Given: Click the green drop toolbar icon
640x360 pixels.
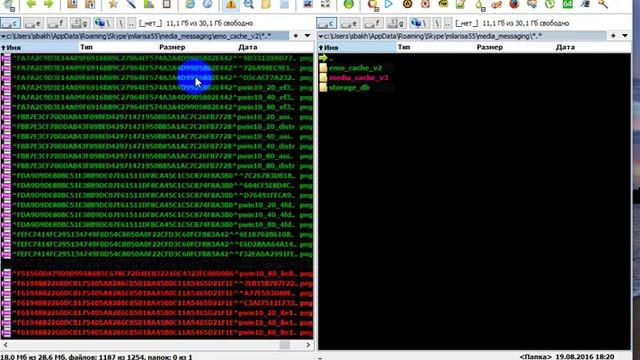Looking at the screenshot, I should pos(479,4).
